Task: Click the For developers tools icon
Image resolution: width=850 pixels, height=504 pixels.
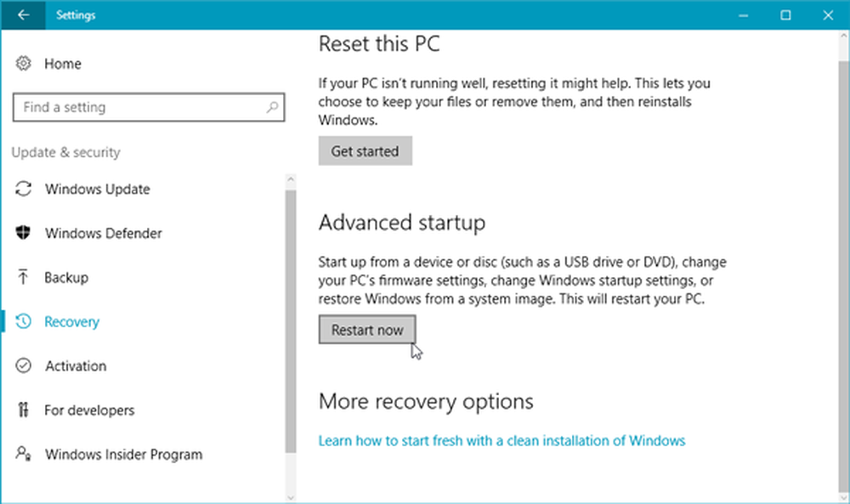Action: (x=23, y=410)
